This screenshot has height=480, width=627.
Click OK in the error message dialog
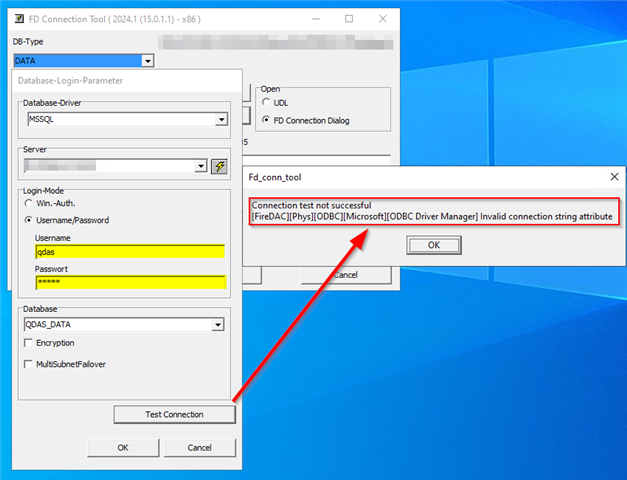coord(434,245)
